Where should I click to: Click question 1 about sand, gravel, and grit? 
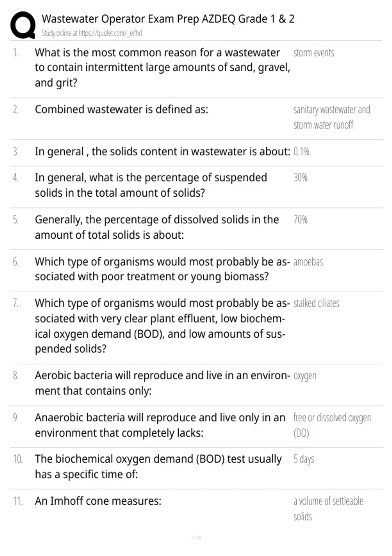click(x=162, y=68)
